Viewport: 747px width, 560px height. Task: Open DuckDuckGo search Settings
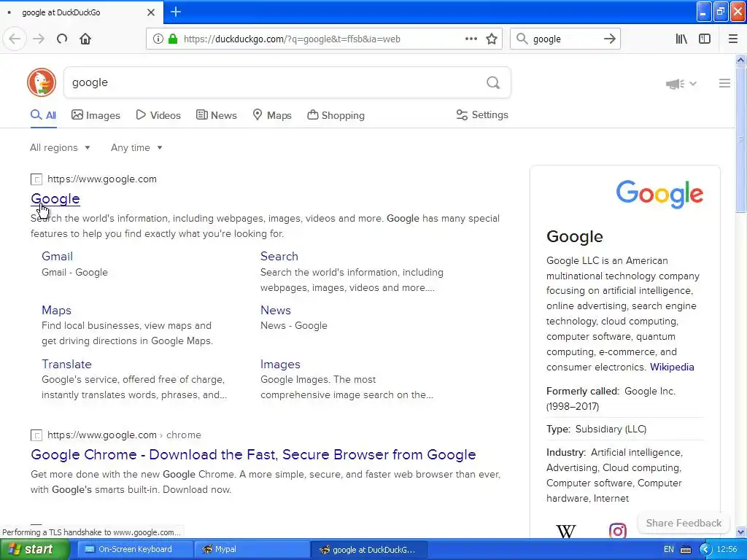(482, 114)
